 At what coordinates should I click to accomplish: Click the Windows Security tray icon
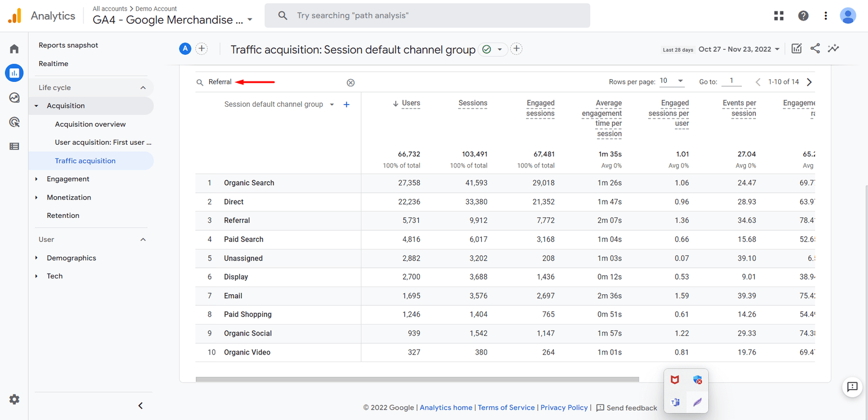[698, 380]
